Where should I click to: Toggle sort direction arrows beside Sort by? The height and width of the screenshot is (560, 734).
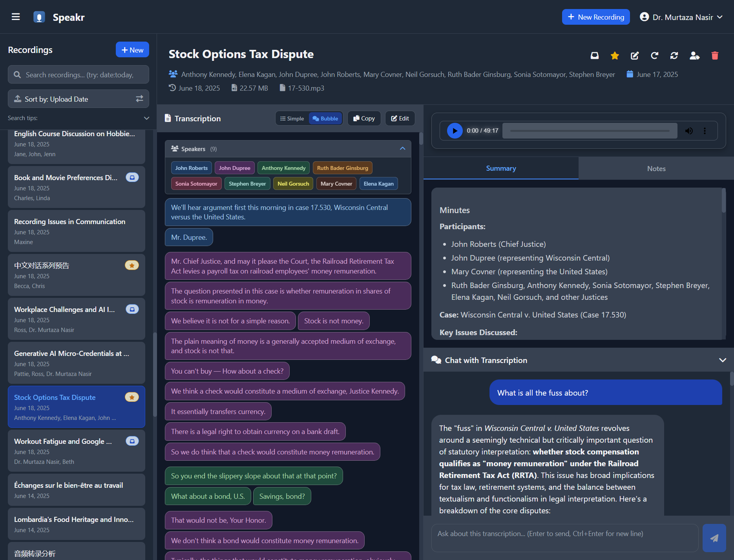point(139,99)
